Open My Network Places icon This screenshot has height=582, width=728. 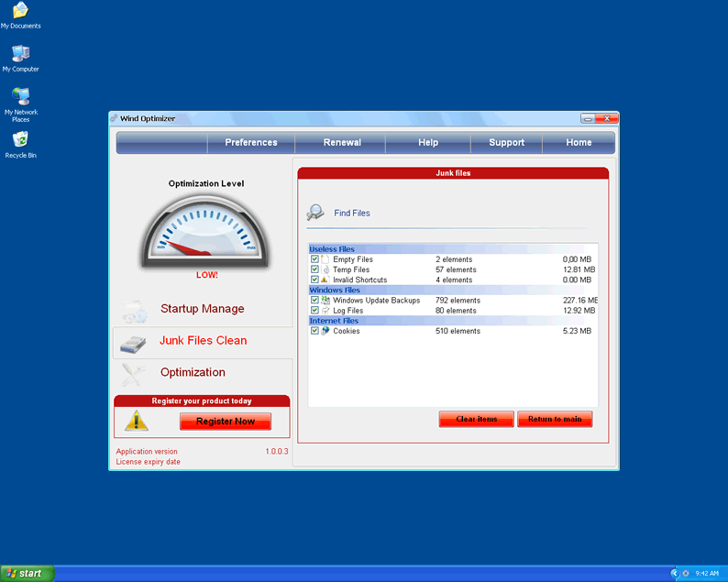click(x=20, y=96)
